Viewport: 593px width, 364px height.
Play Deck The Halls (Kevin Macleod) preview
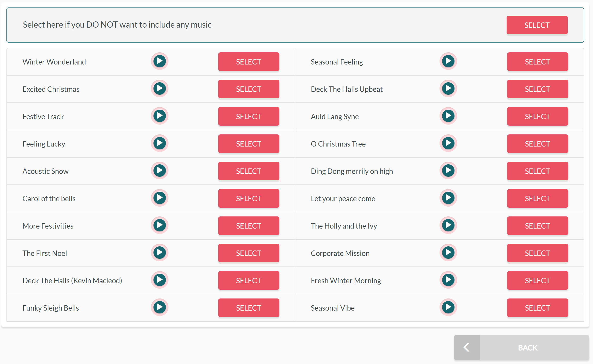(x=160, y=280)
